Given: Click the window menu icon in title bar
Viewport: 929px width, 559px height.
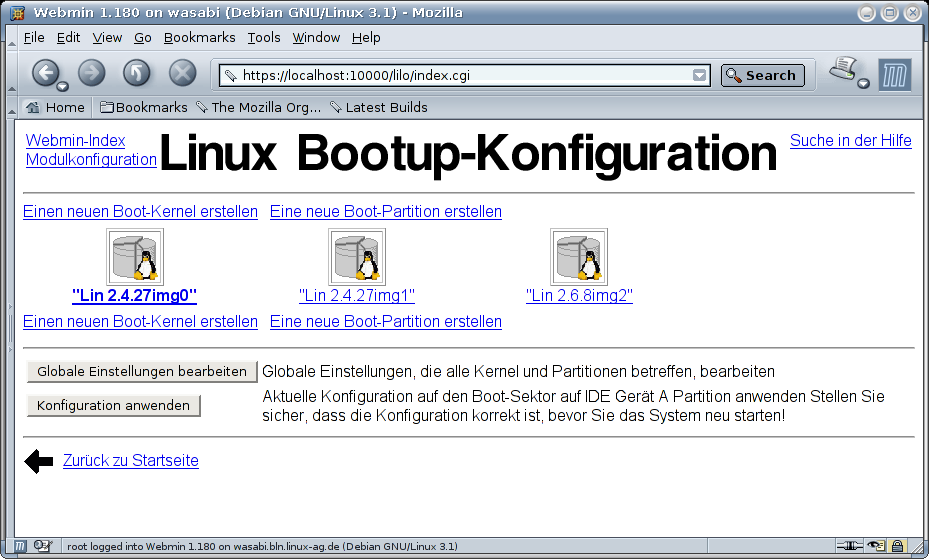Looking at the screenshot, I should [x=18, y=12].
